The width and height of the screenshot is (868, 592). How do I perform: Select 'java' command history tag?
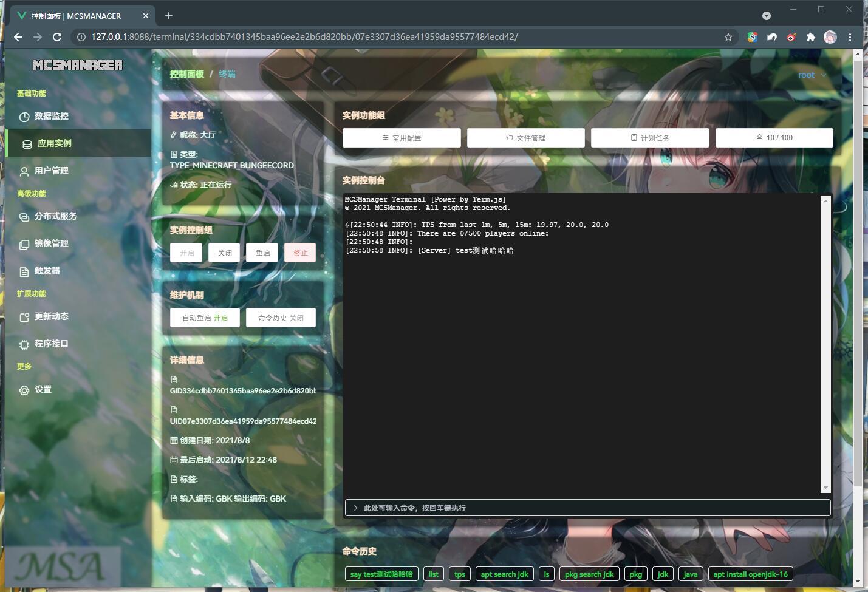691,574
